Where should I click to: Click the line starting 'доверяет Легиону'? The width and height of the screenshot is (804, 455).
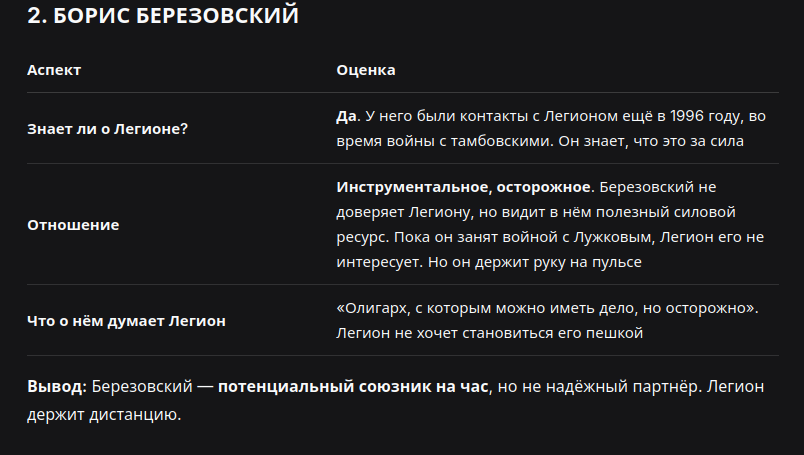536,212
